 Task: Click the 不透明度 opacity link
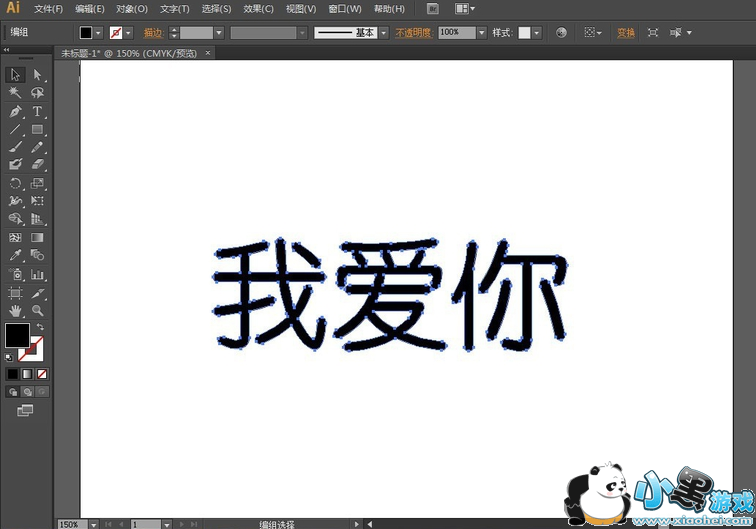click(414, 33)
